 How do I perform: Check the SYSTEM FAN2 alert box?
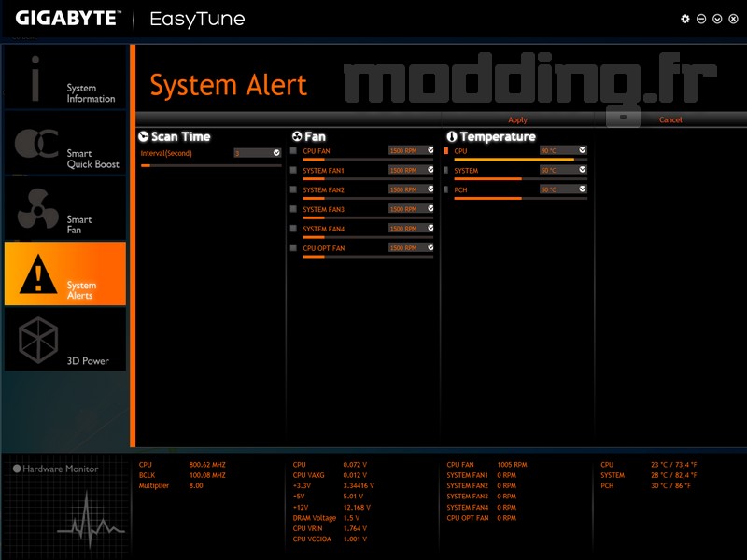pyautogui.click(x=293, y=189)
